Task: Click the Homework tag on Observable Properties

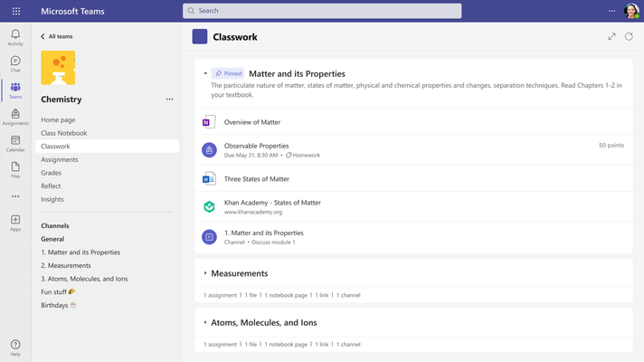Action: coord(303,156)
